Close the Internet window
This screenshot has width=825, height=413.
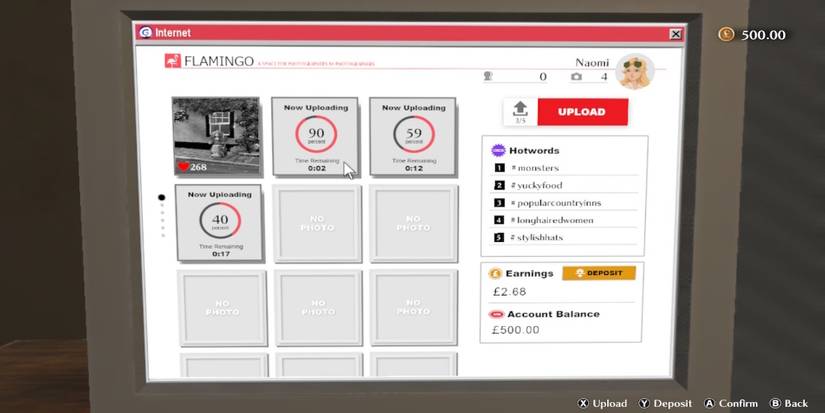675,34
